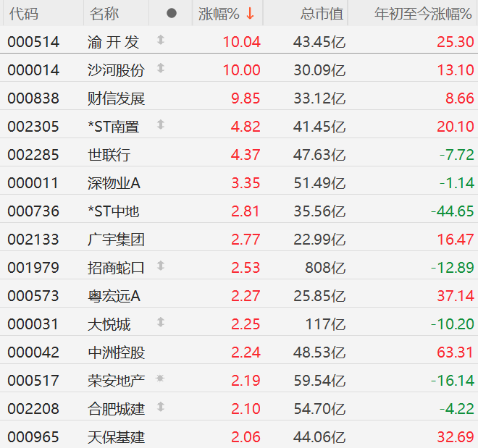Image resolution: width=478 pixels, height=448 pixels.
Task: Select stock name 荣安地产
Action: tap(116, 381)
